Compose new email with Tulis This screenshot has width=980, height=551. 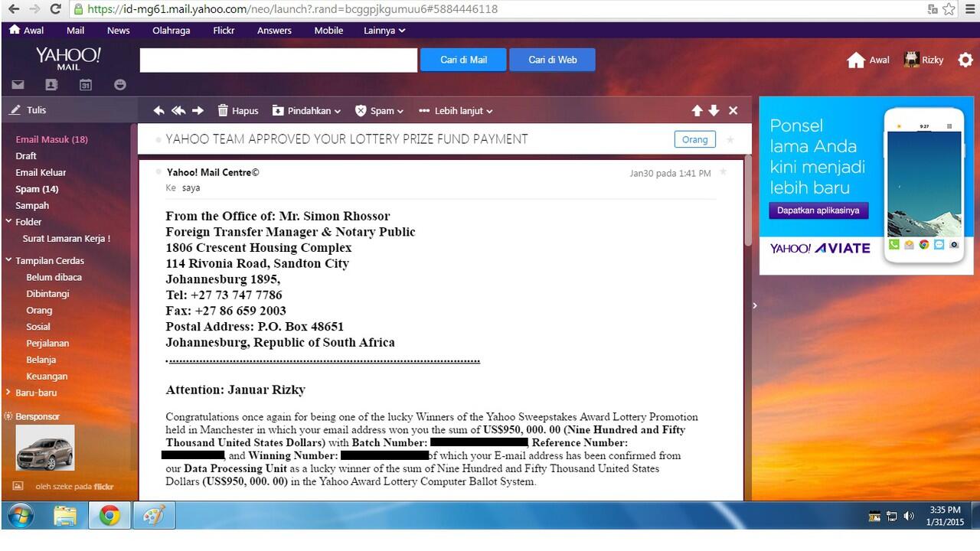[28, 110]
